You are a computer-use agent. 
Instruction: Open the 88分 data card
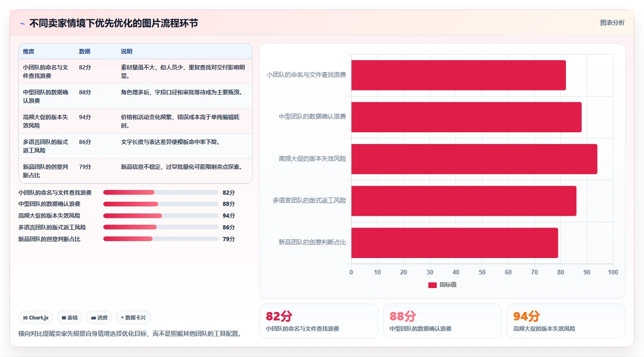click(x=442, y=321)
